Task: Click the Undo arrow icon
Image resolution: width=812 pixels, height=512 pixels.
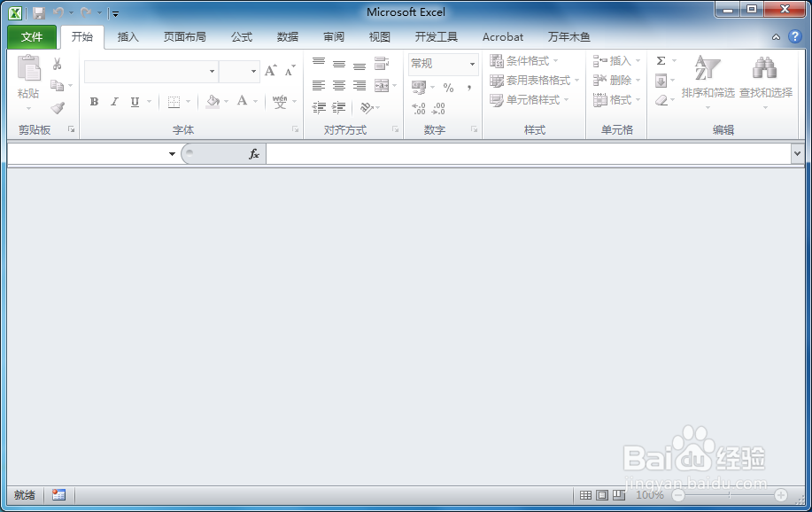Action: [x=58, y=12]
